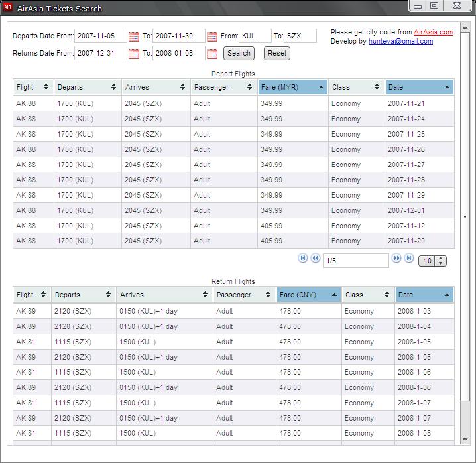This screenshot has height=463, width=476.
Task: Sort depart flights by Passenger column
Action: (x=224, y=87)
